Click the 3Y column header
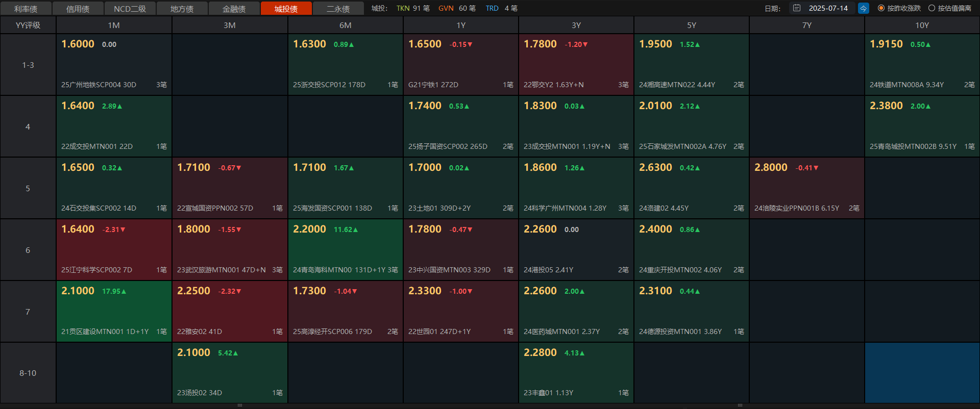980x409 pixels. (x=576, y=25)
